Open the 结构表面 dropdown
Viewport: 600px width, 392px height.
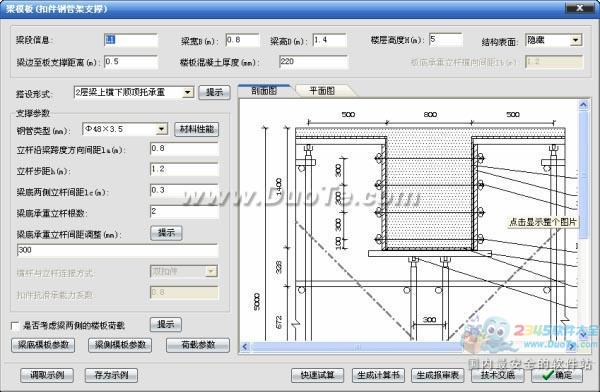575,40
